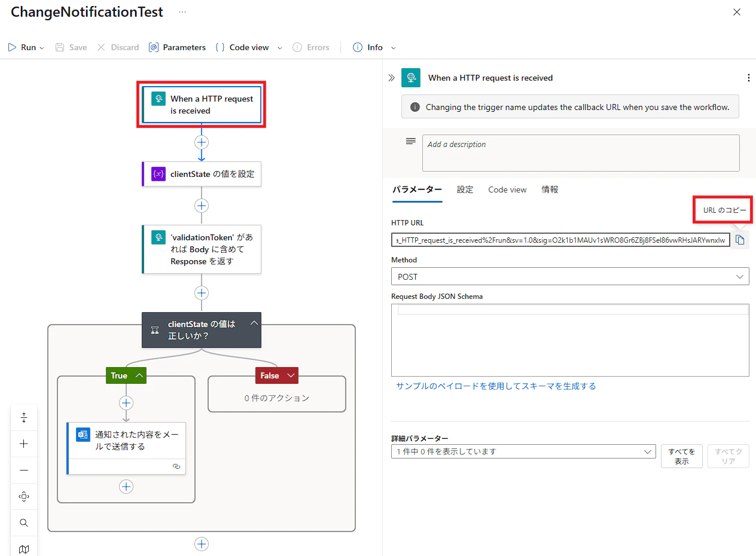Click the condition icon on the clientState card

[155, 330]
